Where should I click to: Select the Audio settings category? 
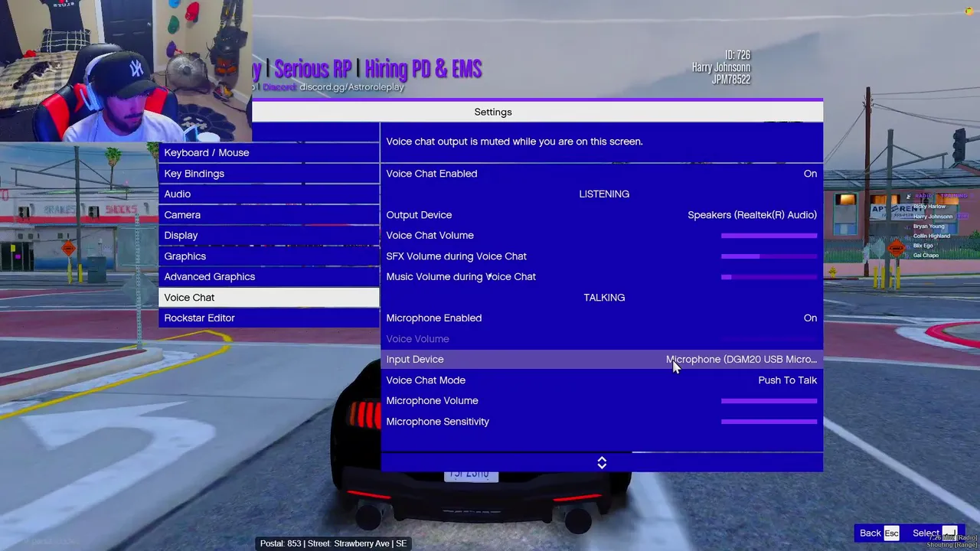pos(269,194)
